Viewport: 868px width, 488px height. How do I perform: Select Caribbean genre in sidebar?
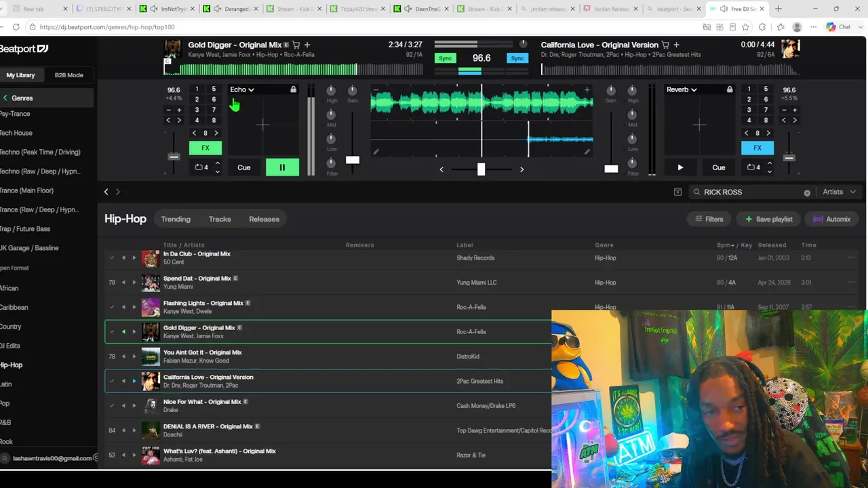click(14, 307)
